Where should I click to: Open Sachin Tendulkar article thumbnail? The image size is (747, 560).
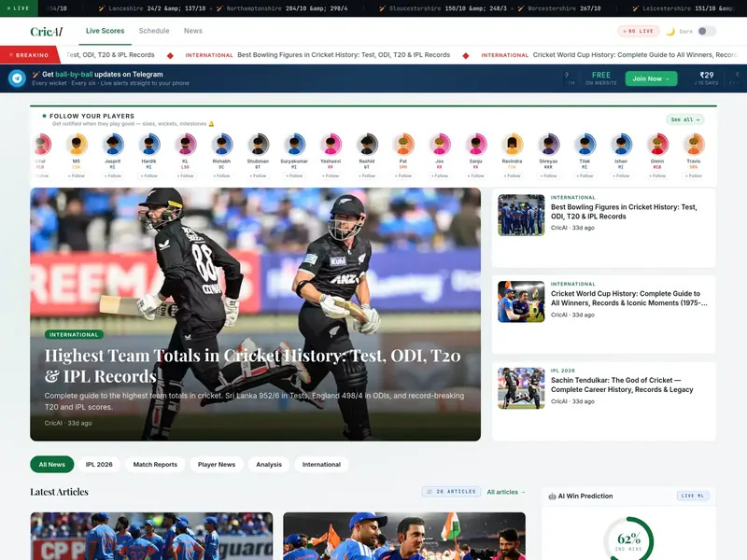tap(521, 388)
